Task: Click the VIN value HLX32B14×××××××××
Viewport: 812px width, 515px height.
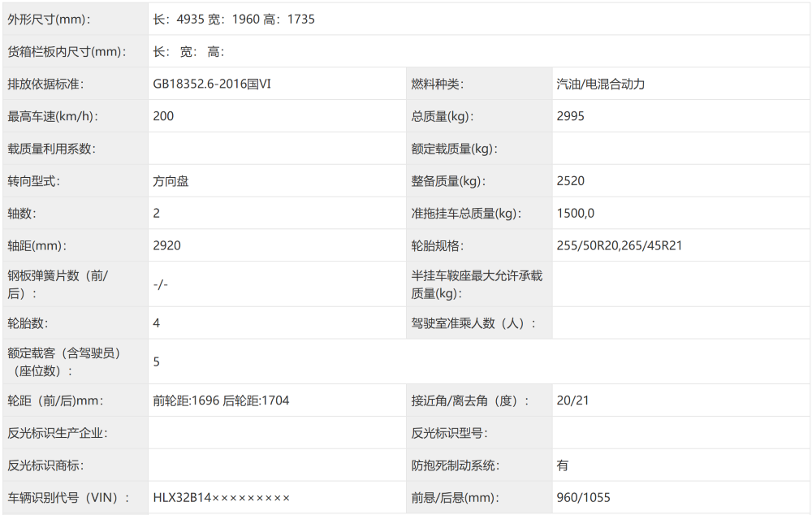Action: (x=221, y=497)
